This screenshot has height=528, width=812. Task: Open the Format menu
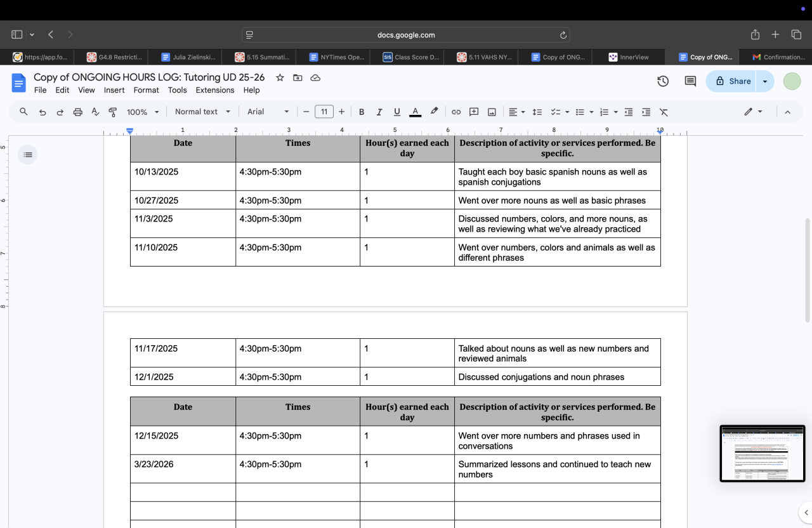click(146, 90)
